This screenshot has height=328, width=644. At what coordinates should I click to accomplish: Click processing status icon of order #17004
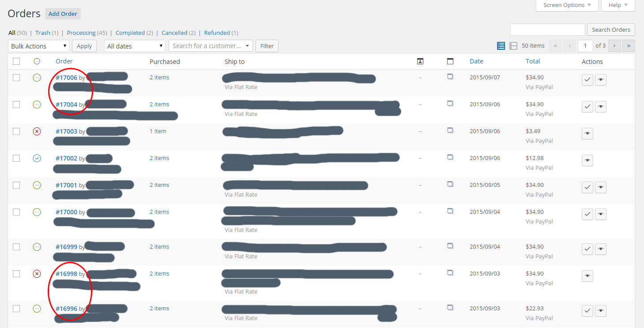(x=37, y=104)
